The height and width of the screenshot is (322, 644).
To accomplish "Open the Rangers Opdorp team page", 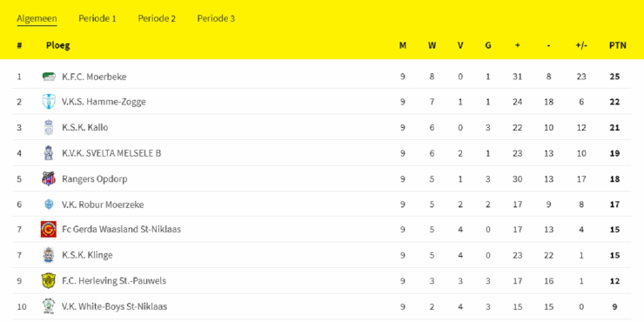I will click(x=95, y=179).
